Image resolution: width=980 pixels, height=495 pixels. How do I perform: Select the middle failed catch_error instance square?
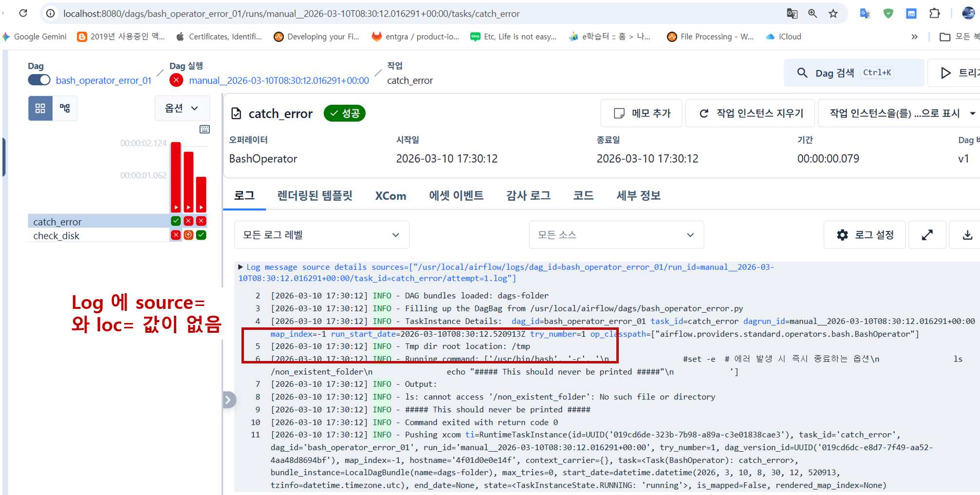[x=188, y=221]
